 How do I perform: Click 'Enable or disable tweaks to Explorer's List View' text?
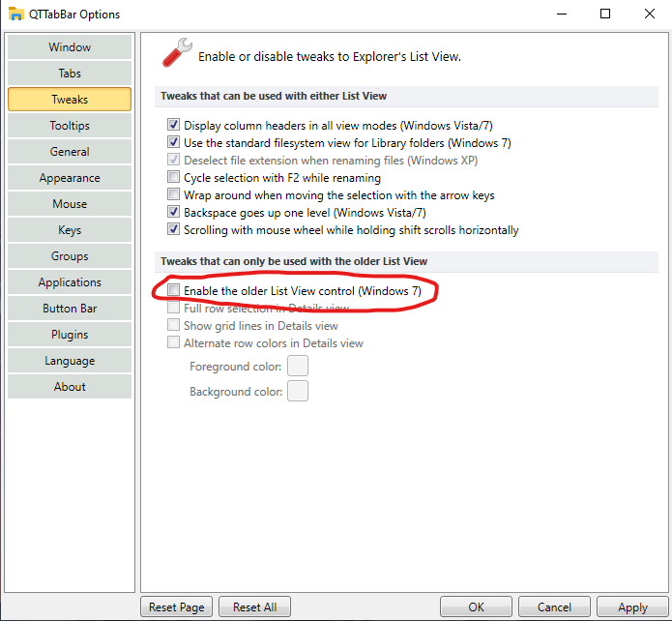coord(330,57)
